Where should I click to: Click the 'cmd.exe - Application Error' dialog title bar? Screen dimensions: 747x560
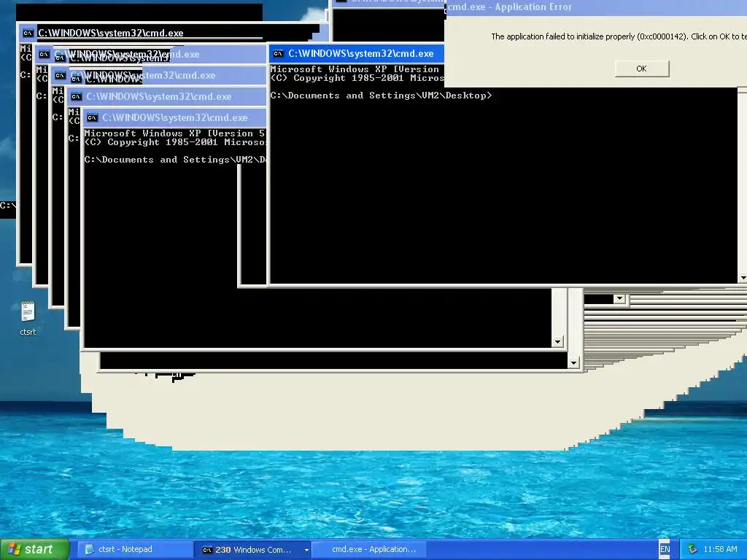click(596, 7)
